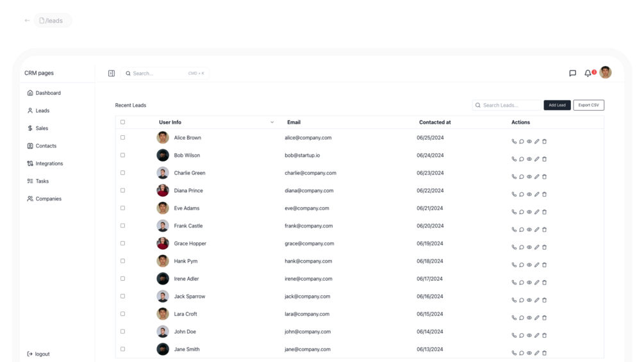This screenshot has width=644, height=362.
Task: Click the Contacted at column header
Action: click(x=435, y=122)
